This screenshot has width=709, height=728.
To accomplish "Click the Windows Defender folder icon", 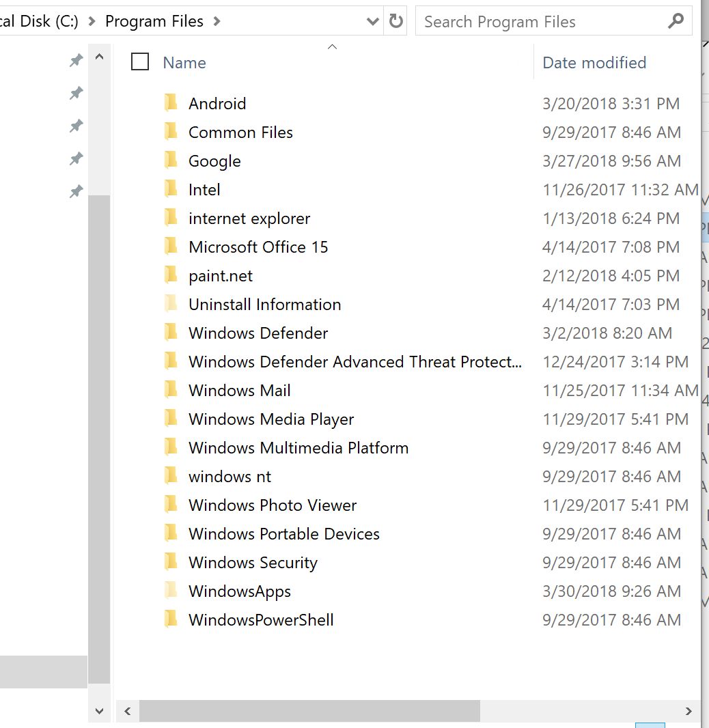I will 171,333.
